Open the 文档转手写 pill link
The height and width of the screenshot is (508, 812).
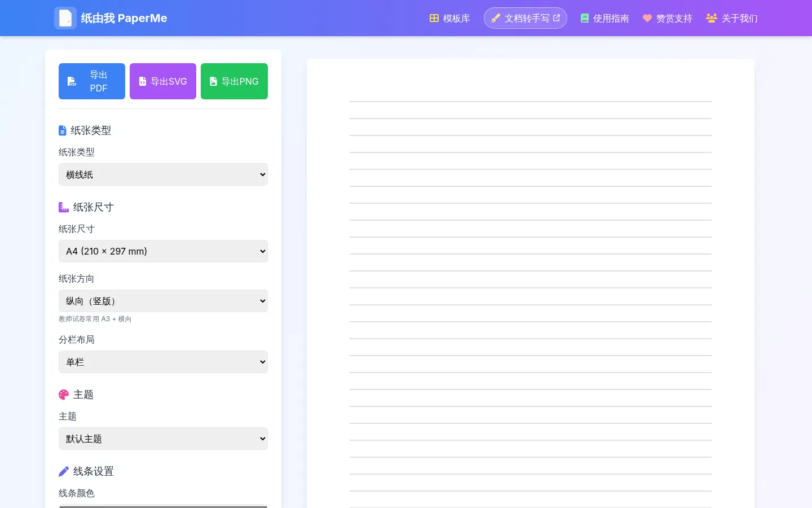pyautogui.click(x=526, y=18)
